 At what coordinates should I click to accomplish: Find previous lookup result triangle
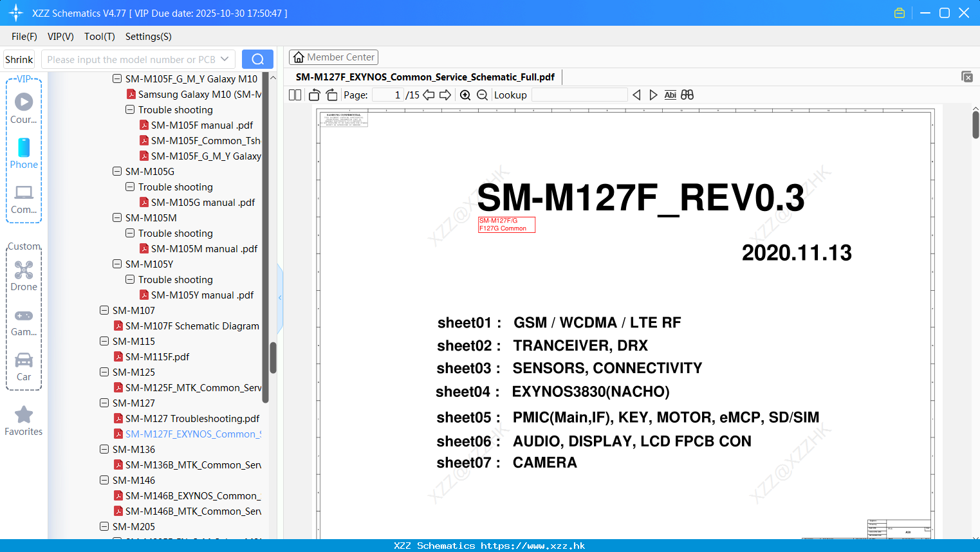[x=636, y=95]
